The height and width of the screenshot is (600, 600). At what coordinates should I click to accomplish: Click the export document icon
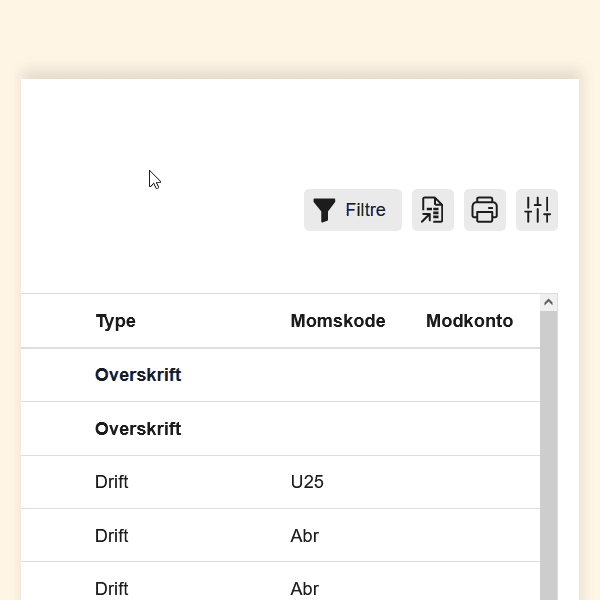point(432,210)
